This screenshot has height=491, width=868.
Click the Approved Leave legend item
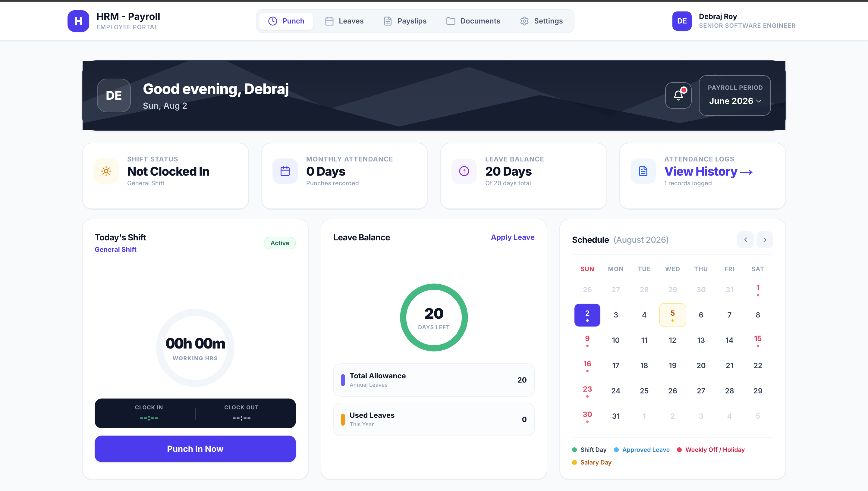point(642,449)
